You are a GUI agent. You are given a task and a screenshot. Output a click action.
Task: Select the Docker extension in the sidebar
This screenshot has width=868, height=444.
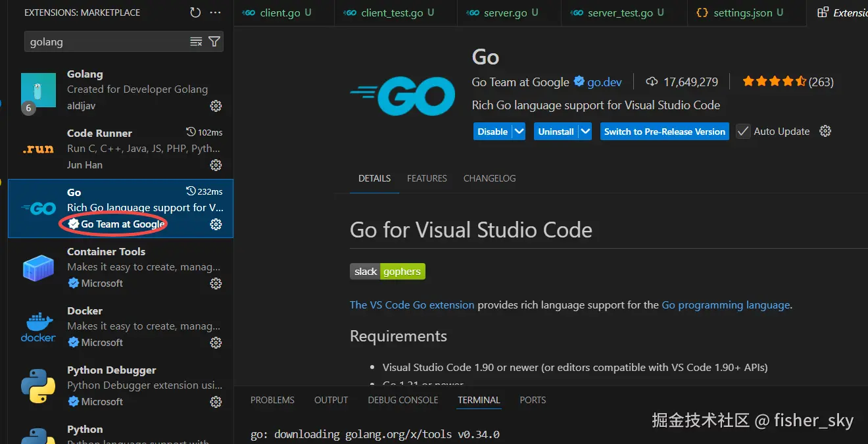118,326
